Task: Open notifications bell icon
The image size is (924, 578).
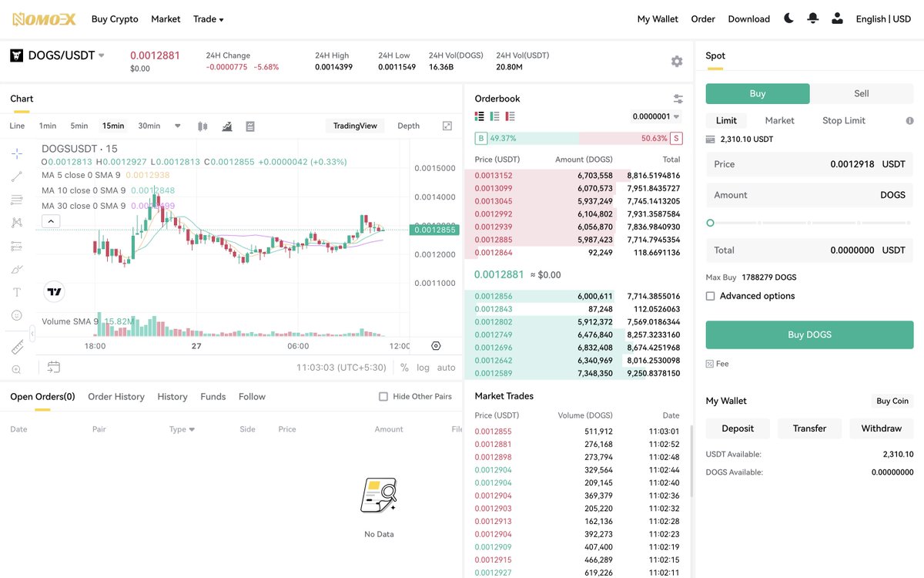Action: [812, 18]
